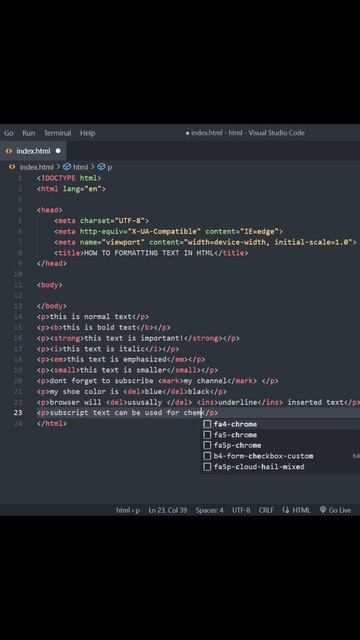The height and width of the screenshot is (640, 360).
Task: Select the fa5p-chrome suggestion
Action: click(280, 445)
